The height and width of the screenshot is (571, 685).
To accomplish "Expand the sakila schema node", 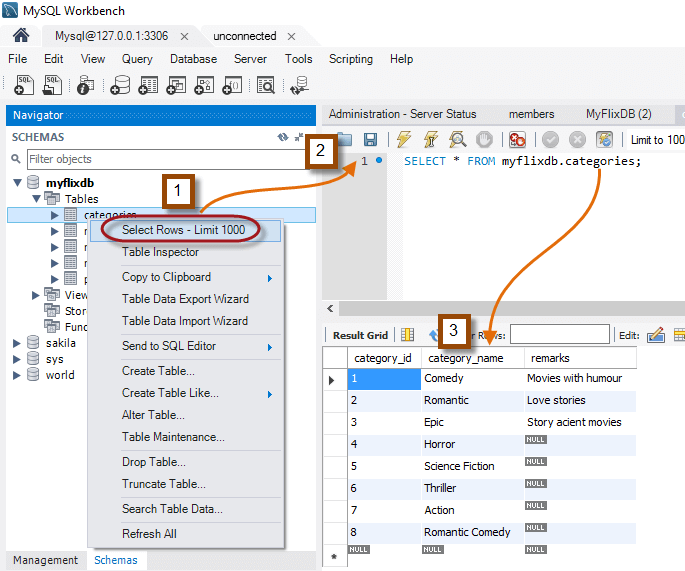I will [x=18, y=343].
